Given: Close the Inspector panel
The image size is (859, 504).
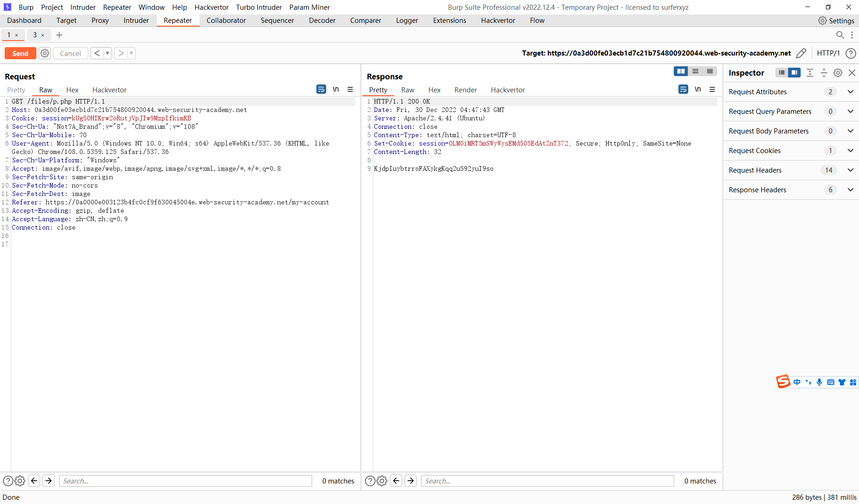Looking at the screenshot, I should [852, 73].
